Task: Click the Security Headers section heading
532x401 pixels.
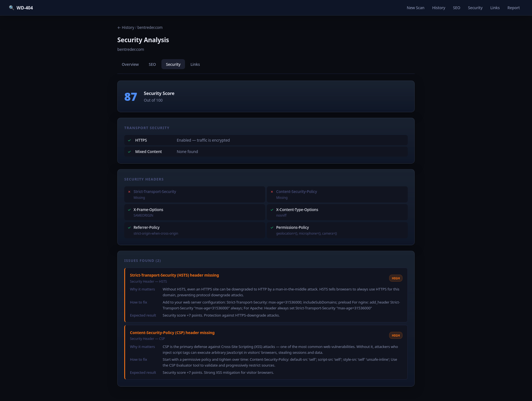Action: click(144, 179)
